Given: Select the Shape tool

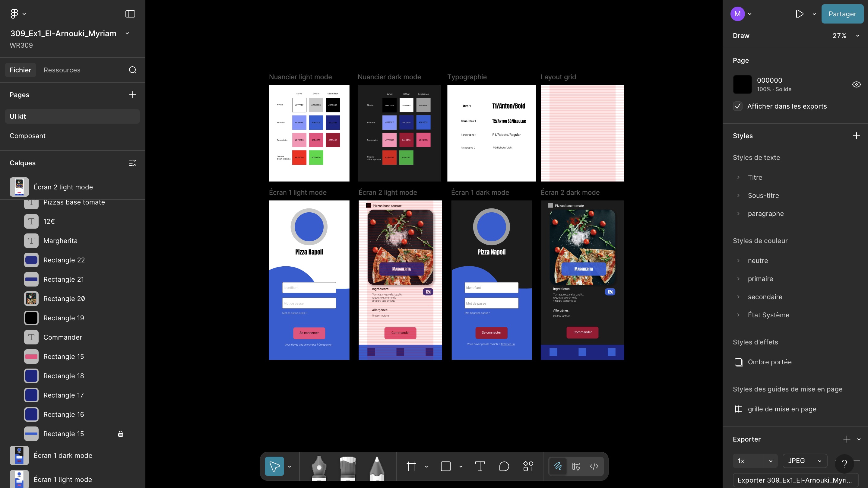Looking at the screenshot, I should (x=445, y=466).
